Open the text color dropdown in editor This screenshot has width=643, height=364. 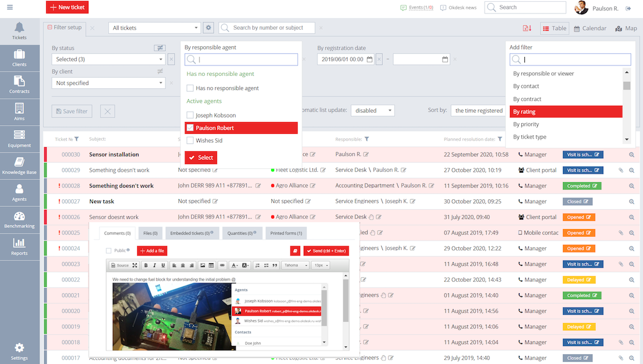(x=234, y=265)
